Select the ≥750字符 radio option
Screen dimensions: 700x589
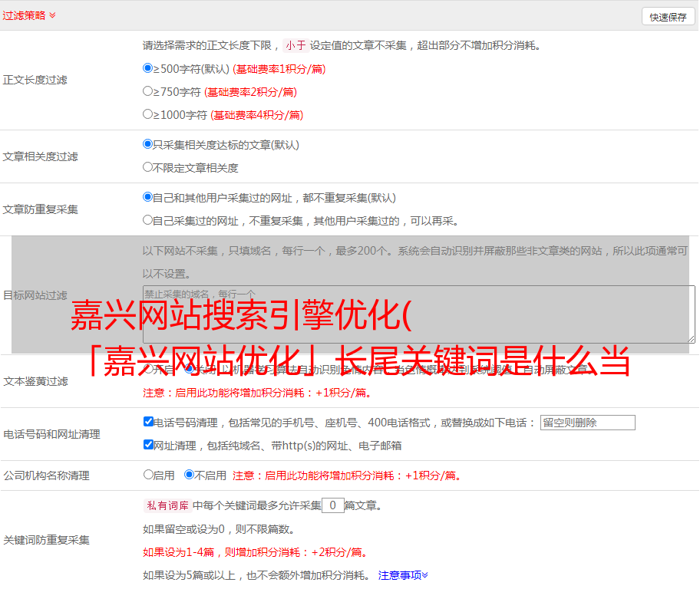[148, 91]
